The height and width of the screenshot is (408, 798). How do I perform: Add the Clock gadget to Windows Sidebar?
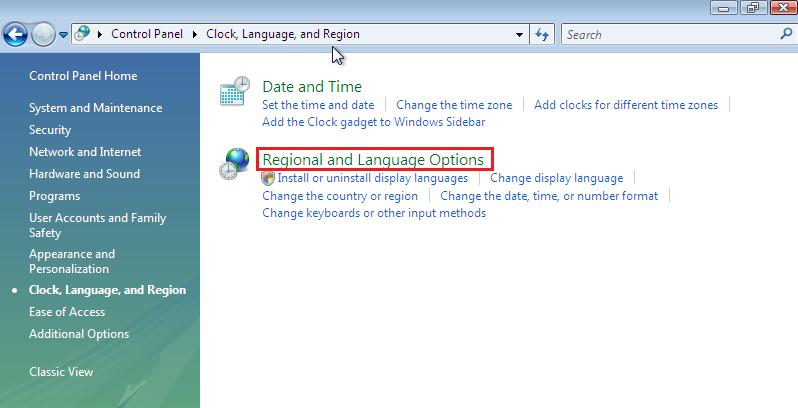click(374, 122)
